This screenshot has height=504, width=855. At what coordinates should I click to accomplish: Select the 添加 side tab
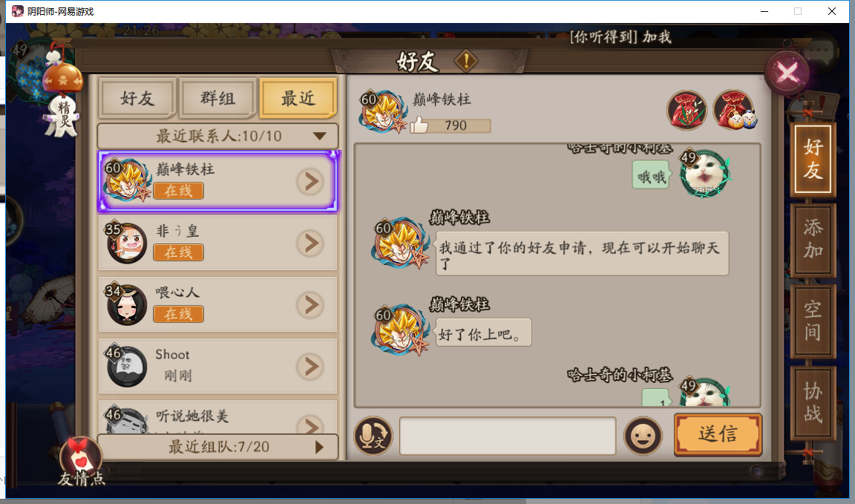click(813, 240)
